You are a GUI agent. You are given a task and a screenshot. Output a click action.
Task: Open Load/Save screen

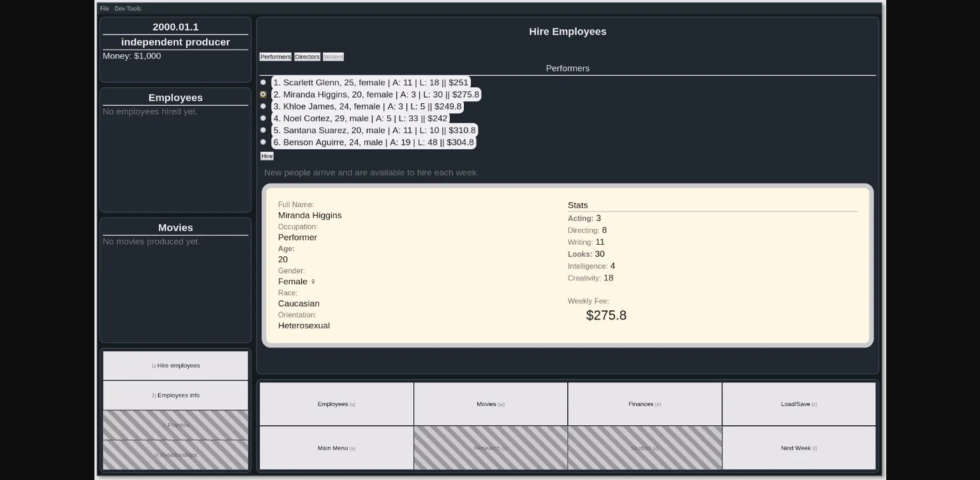(x=799, y=404)
